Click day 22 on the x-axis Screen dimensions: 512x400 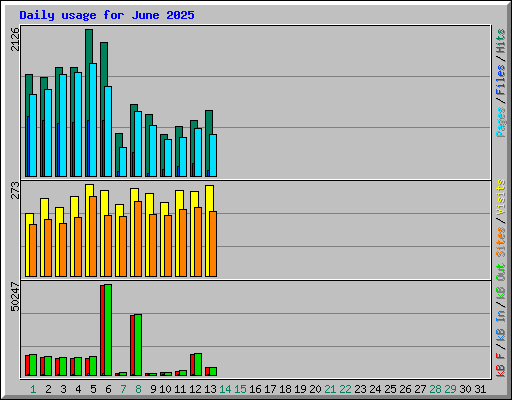click(345, 389)
